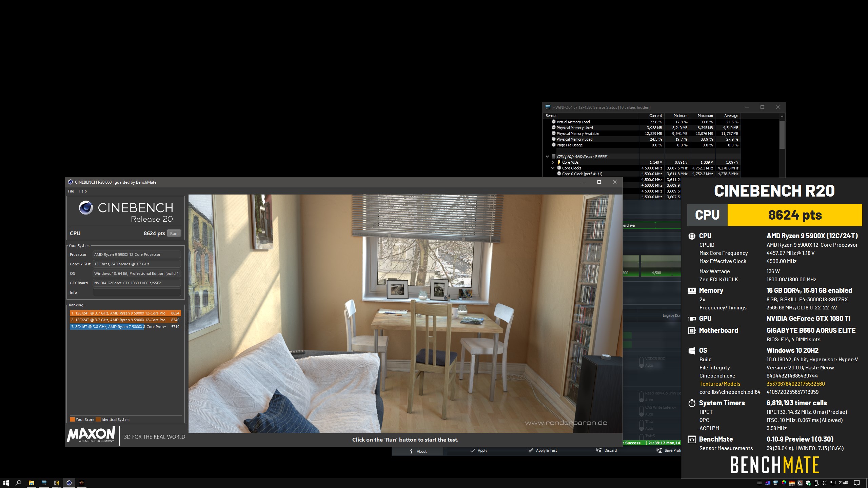The height and width of the screenshot is (488, 868).
Task: Select ranking entry with score 8340
Action: pyautogui.click(x=125, y=320)
